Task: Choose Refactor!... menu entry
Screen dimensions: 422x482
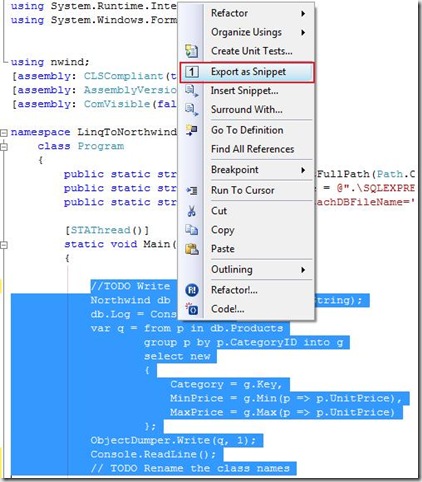Action: click(246, 290)
